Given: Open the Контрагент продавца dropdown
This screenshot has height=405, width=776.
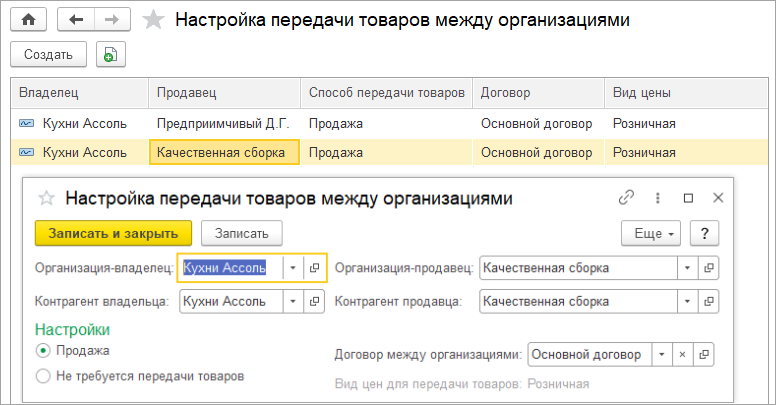Looking at the screenshot, I should pos(687,300).
